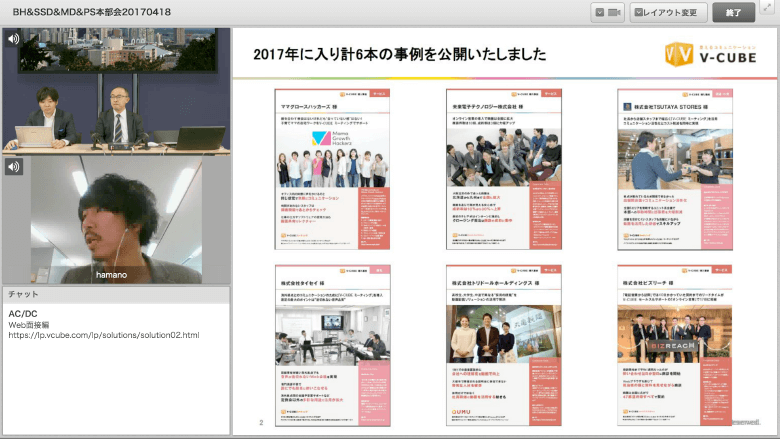Image resolution: width=780 pixels, height=439 pixels.
Task: Click the 終了 end meeting button
Action: click(x=734, y=12)
